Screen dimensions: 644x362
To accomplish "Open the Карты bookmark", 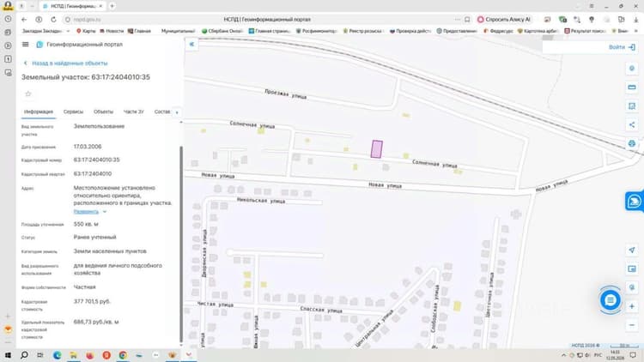I will coord(86,31).
